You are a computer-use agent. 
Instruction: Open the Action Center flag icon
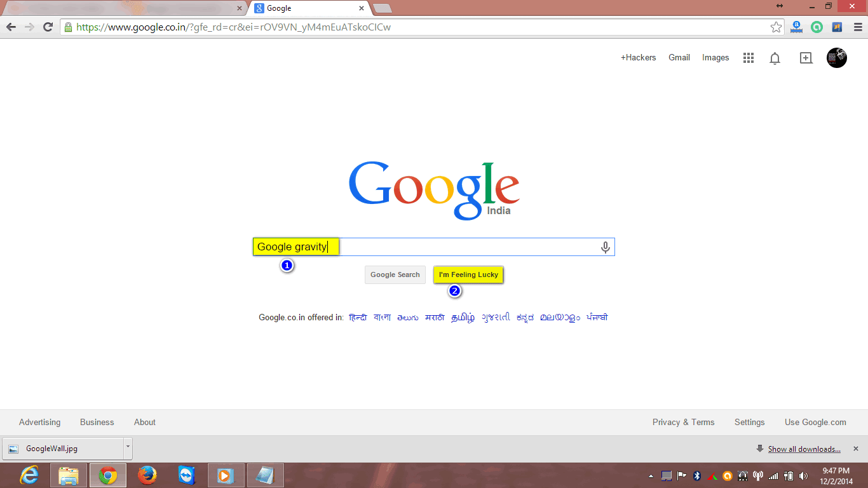(x=681, y=475)
